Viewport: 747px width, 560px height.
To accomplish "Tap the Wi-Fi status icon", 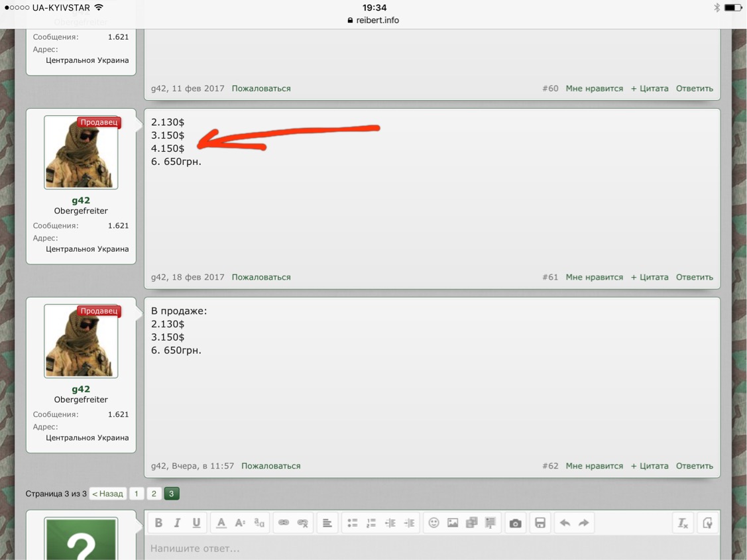I will (99, 7).
